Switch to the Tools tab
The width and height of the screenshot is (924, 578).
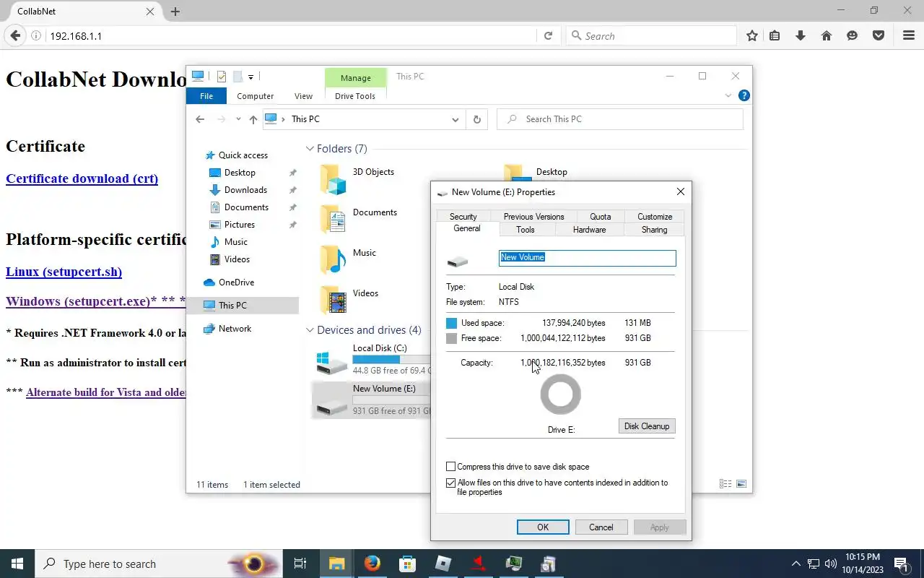pyautogui.click(x=526, y=230)
